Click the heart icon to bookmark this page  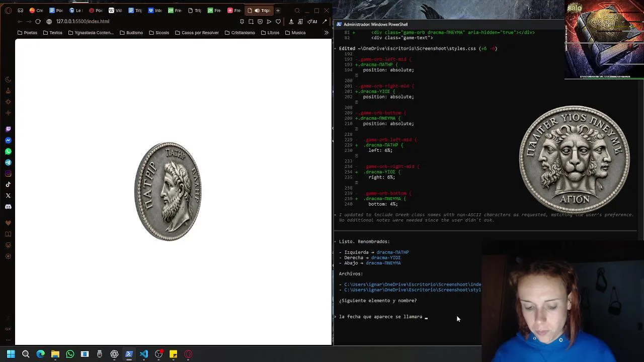[x=278, y=22]
